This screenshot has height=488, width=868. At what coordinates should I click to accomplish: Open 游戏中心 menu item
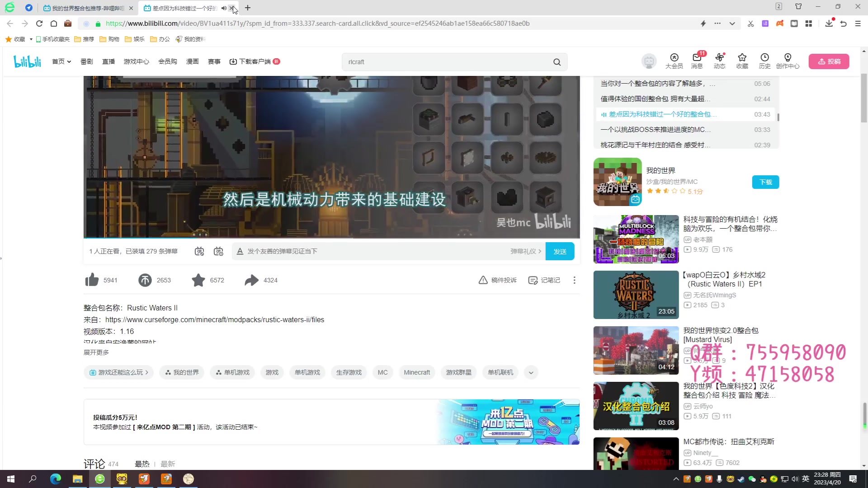click(136, 61)
